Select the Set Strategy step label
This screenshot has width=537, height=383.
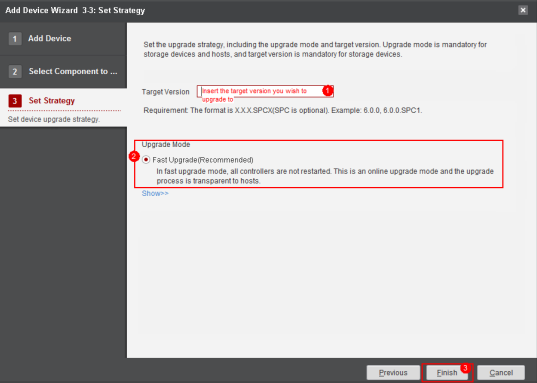coord(52,101)
